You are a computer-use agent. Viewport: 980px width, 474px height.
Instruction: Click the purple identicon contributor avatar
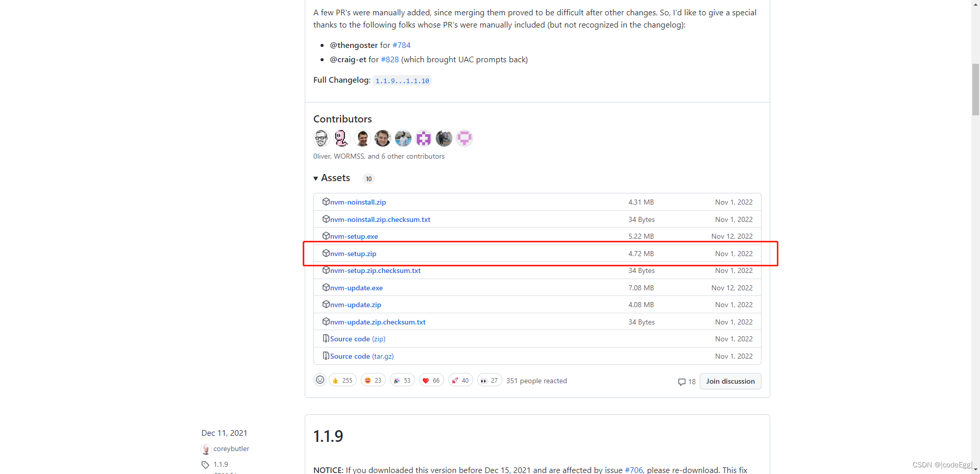(424, 138)
